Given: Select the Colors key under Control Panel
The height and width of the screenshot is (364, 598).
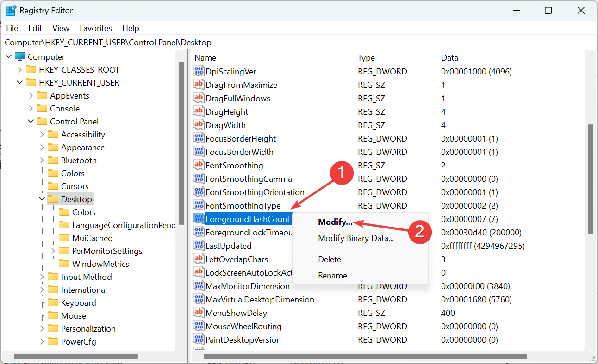Looking at the screenshot, I should coord(73,173).
